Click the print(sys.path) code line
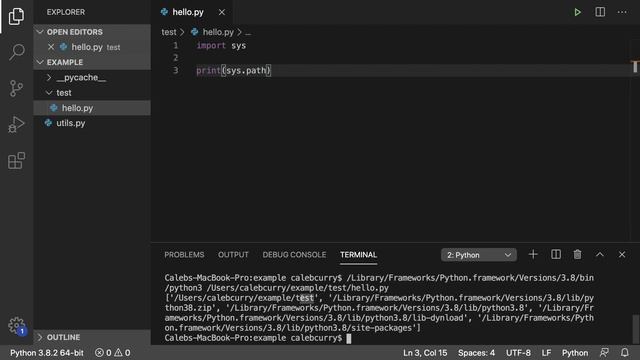The width and height of the screenshot is (640, 360). tap(233, 71)
